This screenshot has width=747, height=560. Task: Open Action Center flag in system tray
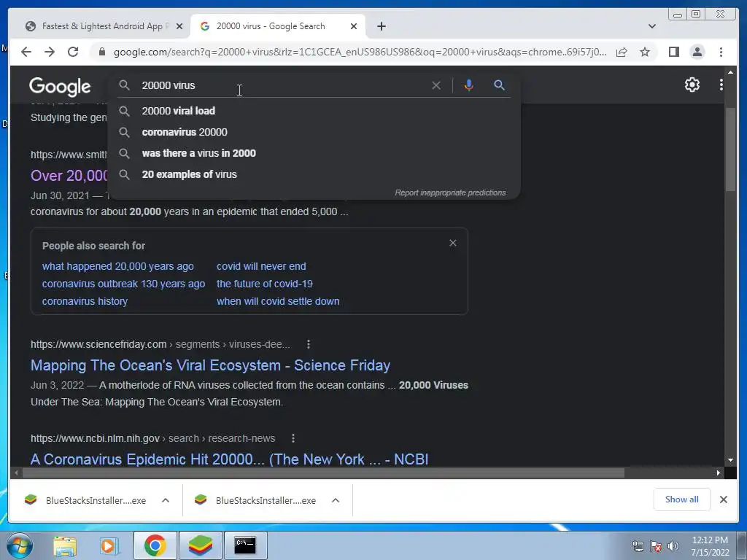pos(656,546)
